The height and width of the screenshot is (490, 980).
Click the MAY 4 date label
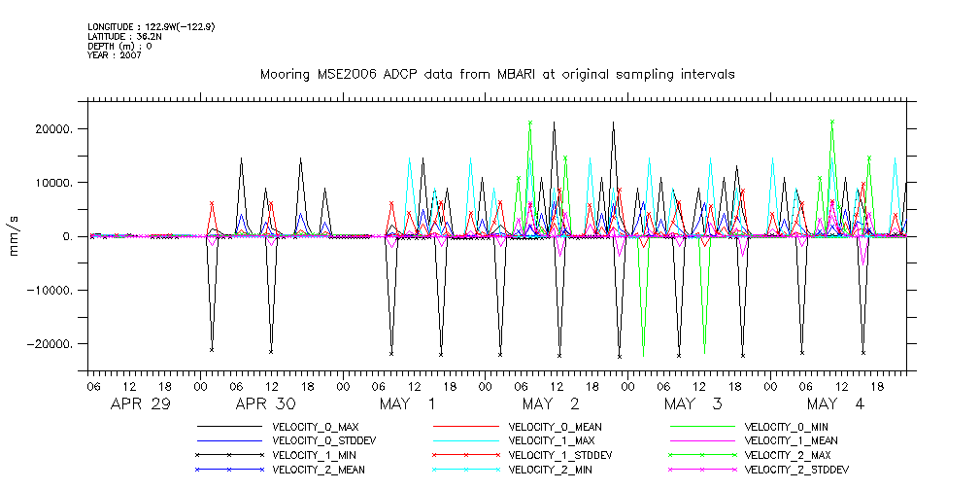pyautogui.click(x=835, y=403)
